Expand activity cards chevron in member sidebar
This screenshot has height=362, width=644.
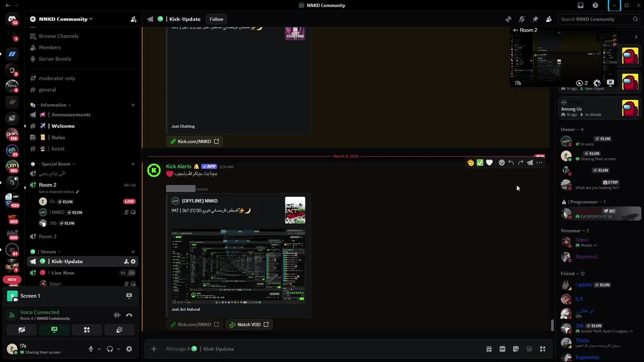[636, 37]
